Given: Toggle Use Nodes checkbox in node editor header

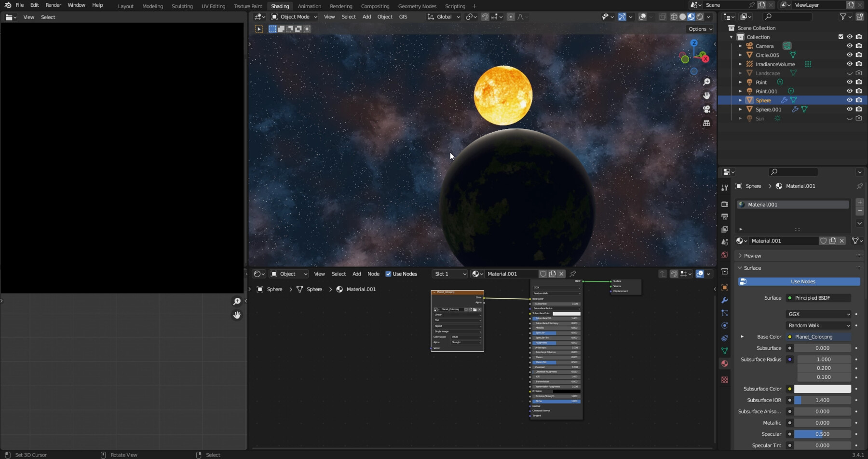Looking at the screenshot, I should (389, 274).
